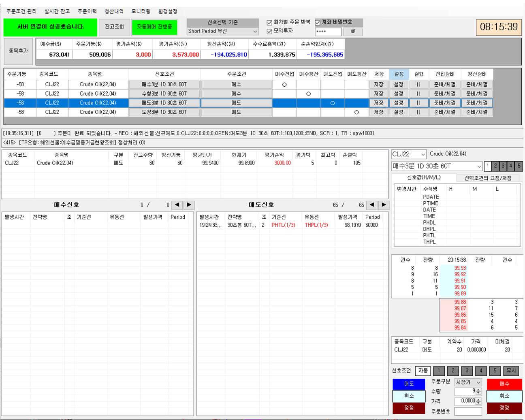This screenshot has width=525, height=420.
Task: Click 정정 under the red 매수 side
Action: coord(504,408)
